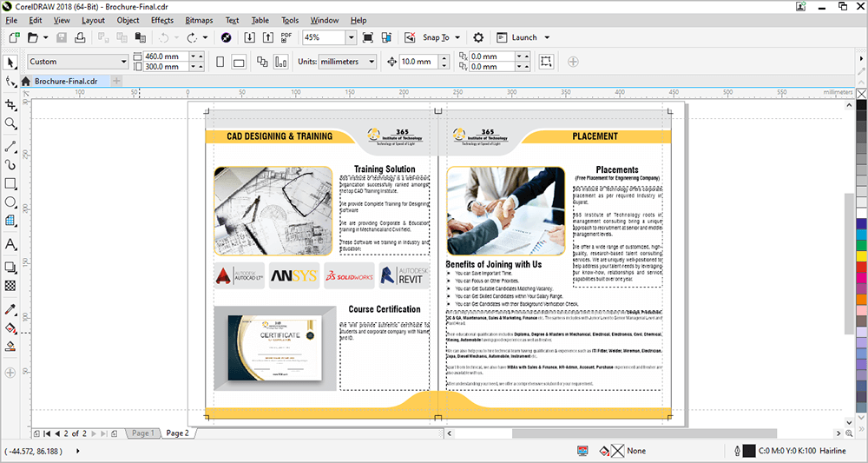Click the Print icon in the toolbar

[80, 37]
